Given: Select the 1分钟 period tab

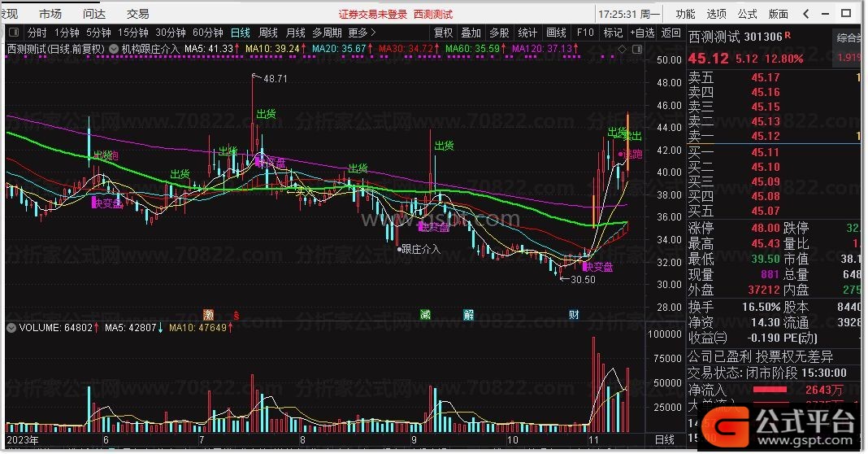Looking at the screenshot, I should coord(67,33).
